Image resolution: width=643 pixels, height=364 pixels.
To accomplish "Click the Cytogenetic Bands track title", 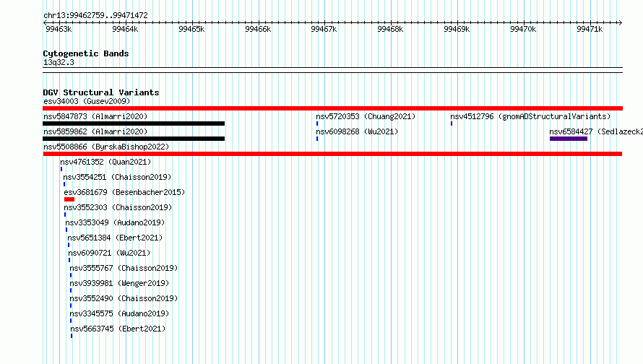I will pos(86,53).
